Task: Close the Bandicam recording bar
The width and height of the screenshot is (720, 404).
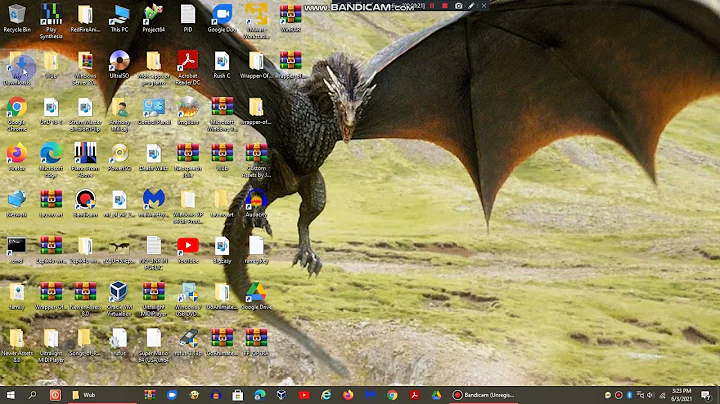Action: tap(484, 6)
